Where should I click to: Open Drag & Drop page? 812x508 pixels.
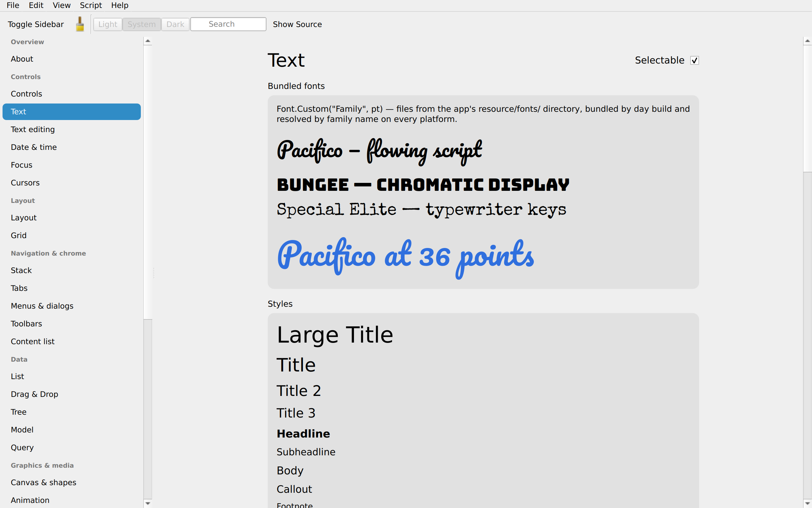(71, 394)
